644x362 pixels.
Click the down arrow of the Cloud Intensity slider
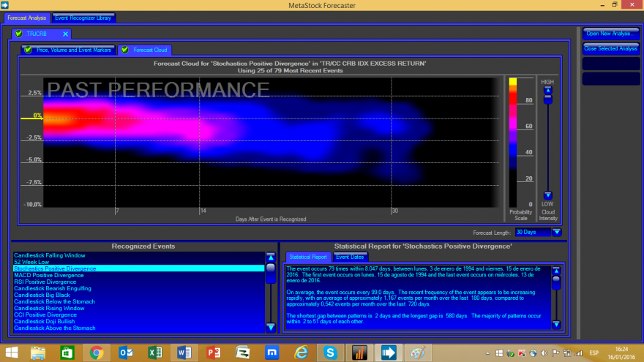(547, 195)
